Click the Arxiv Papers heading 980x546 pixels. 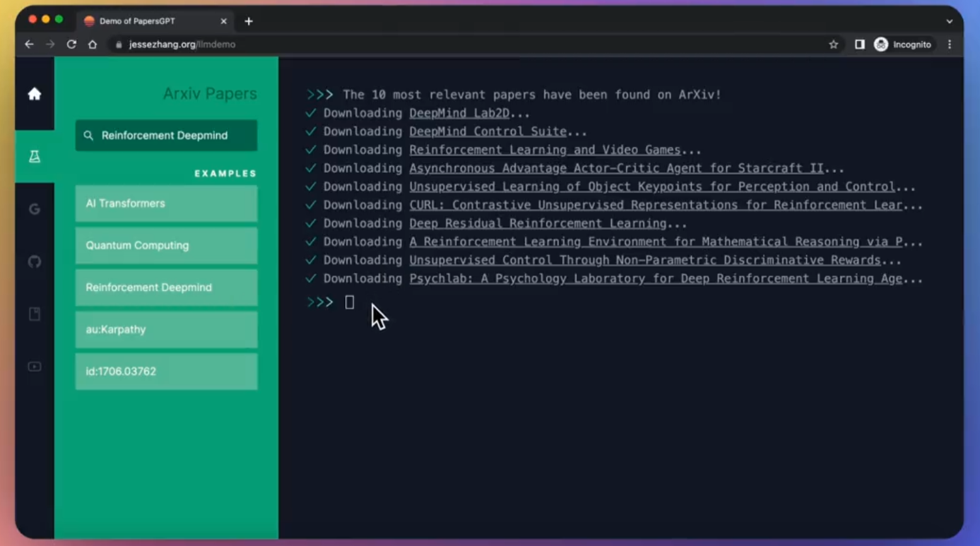(x=210, y=93)
